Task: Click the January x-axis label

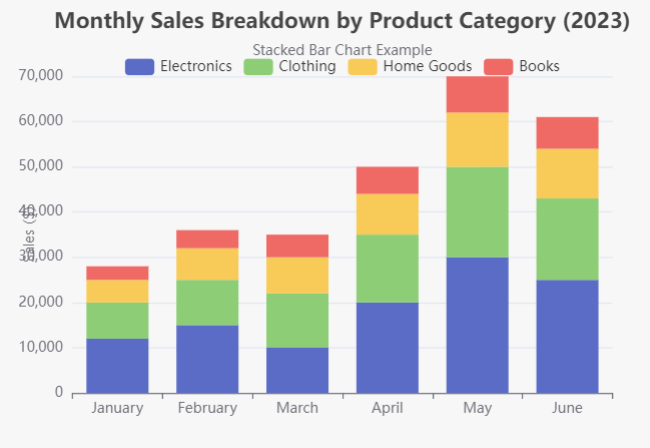Action: (117, 408)
